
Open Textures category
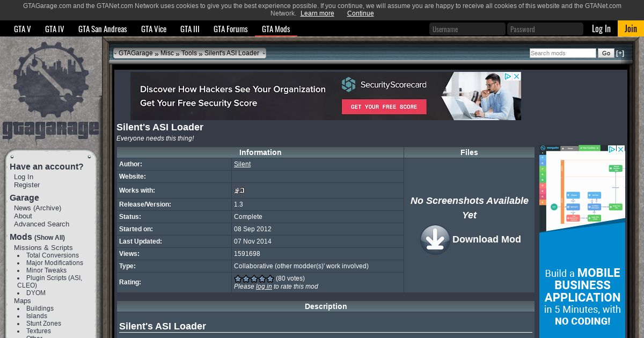39,331
